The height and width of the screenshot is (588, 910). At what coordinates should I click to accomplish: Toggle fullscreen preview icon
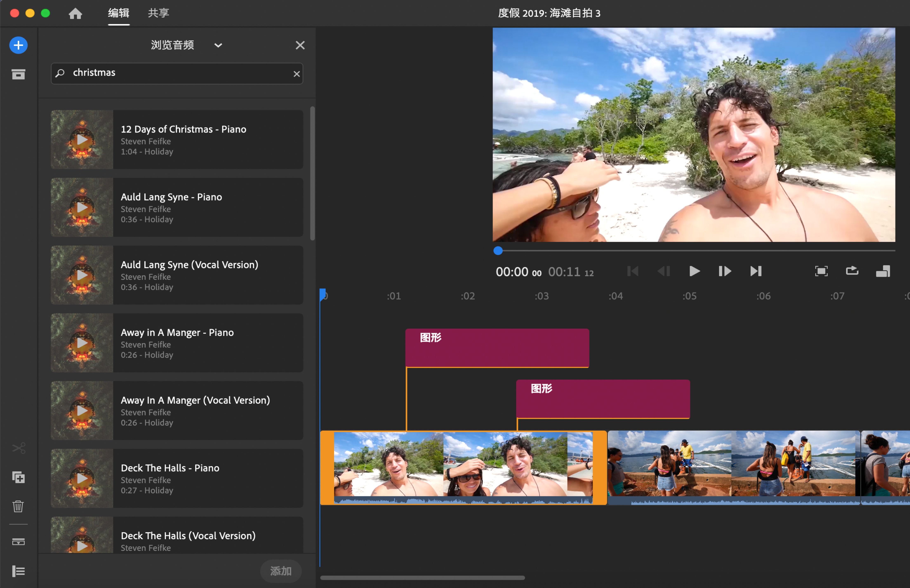tap(821, 271)
